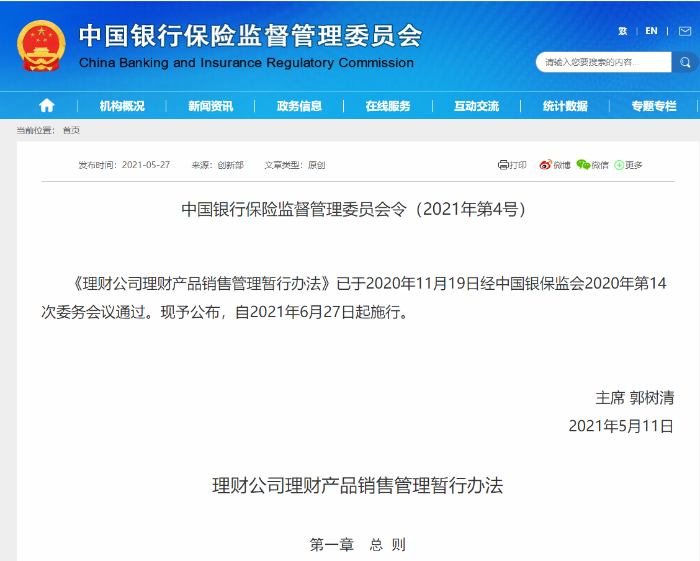Open the 新闻资讯 menu
The height and width of the screenshot is (561, 700).
[210, 106]
